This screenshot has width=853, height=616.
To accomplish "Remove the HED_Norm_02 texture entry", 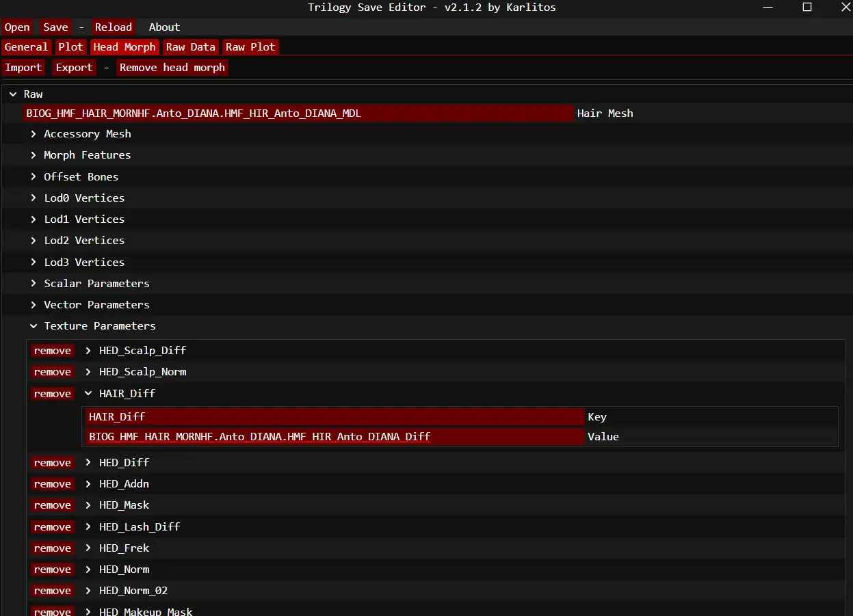I will [x=52, y=591].
